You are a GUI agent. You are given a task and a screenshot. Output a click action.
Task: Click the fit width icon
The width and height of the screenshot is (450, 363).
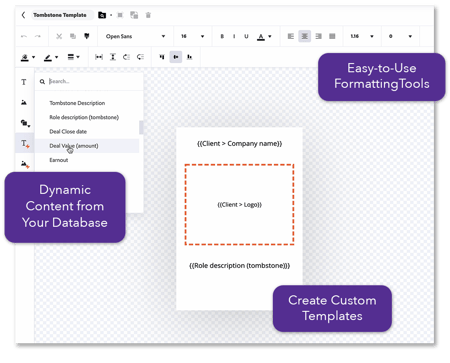[x=99, y=57]
